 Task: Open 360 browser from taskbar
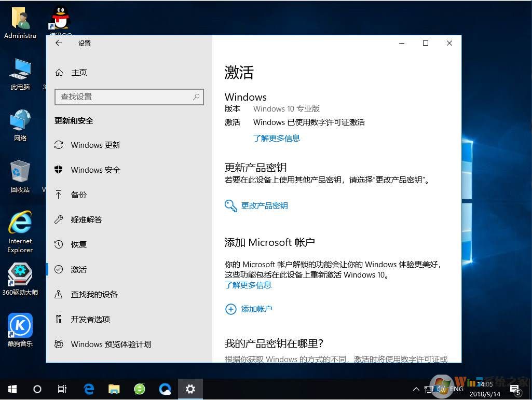coord(140,389)
